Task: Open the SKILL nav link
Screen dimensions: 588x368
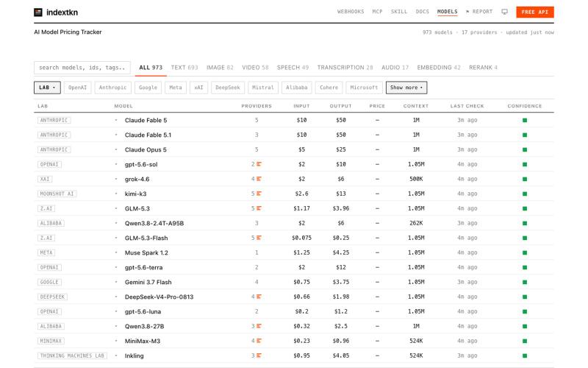Action: point(399,12)
